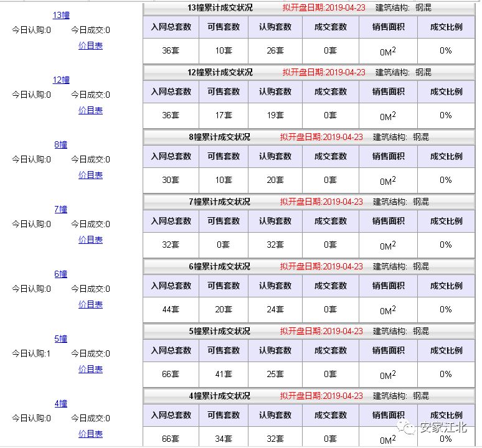Open the 12幢 building link
The height and width of the screenshot is (448, 482).
tap(61, 80)
